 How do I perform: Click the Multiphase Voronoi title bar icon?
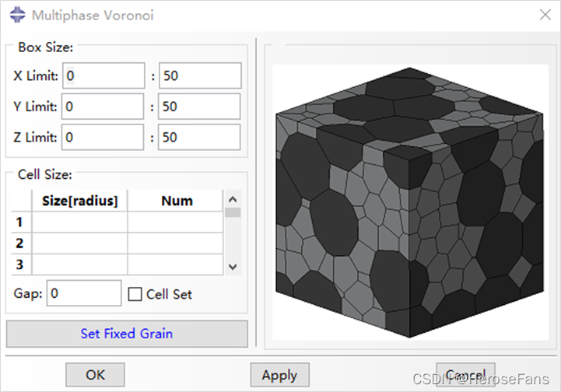(18, 15)
